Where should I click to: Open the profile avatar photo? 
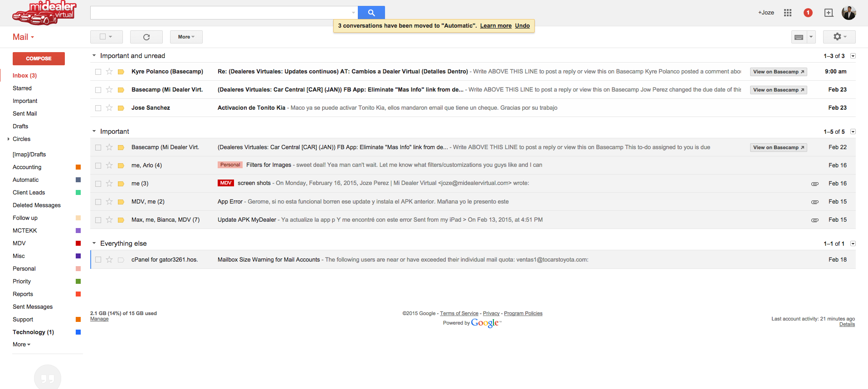(x=849, y=13)
